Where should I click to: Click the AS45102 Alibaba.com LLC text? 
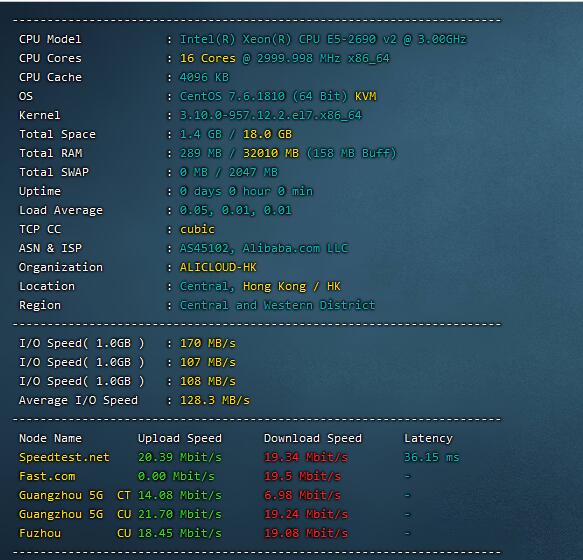(x=264, y=248)
